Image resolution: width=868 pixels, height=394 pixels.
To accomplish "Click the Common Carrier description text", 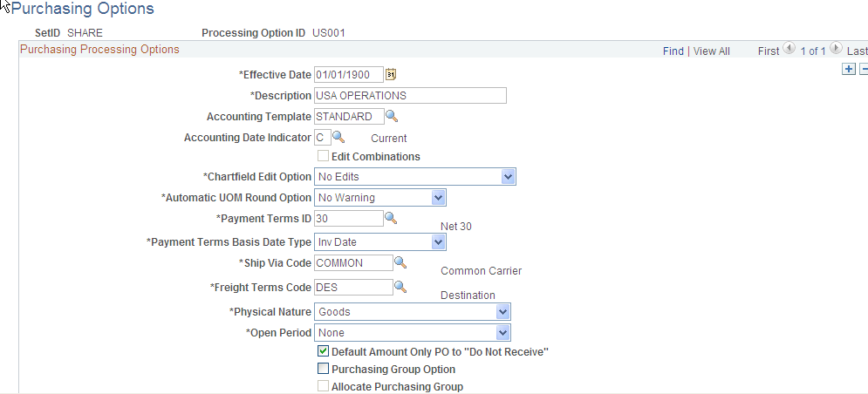I will (481, 271).
